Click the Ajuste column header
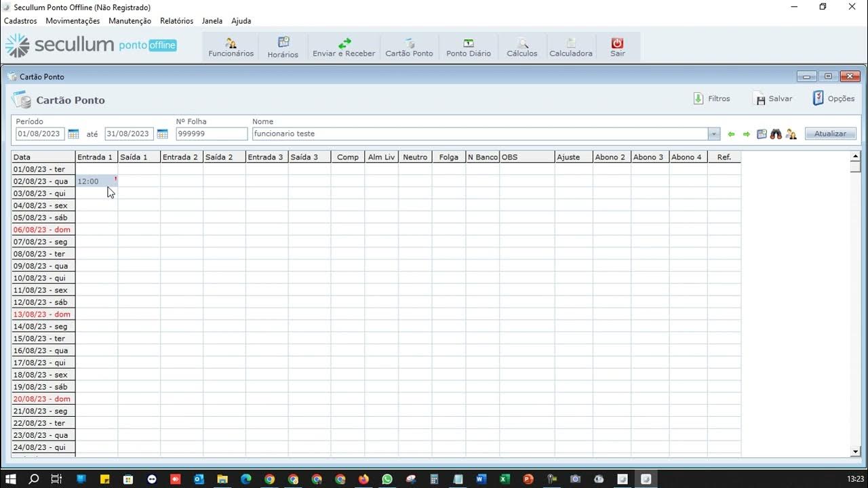The height and width of the screenshot is (488, 868). click(573, 157)
